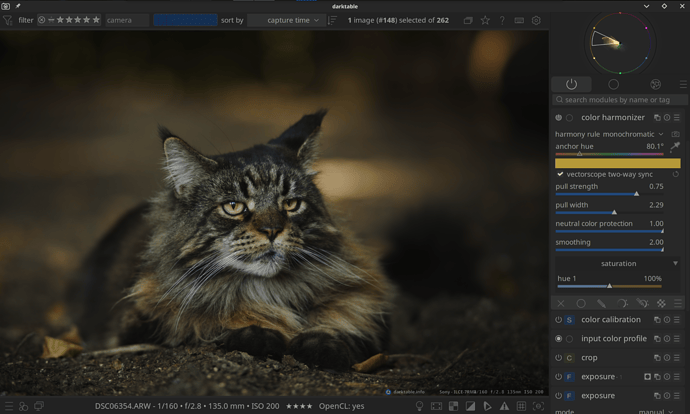
Task: Open module search presets hamburger menu
Action: point(683,85)
